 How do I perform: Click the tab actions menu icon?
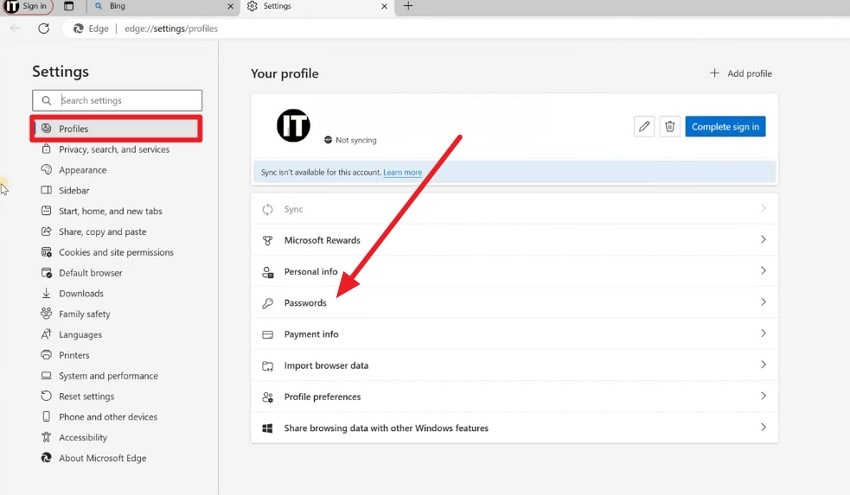point(69,6)
